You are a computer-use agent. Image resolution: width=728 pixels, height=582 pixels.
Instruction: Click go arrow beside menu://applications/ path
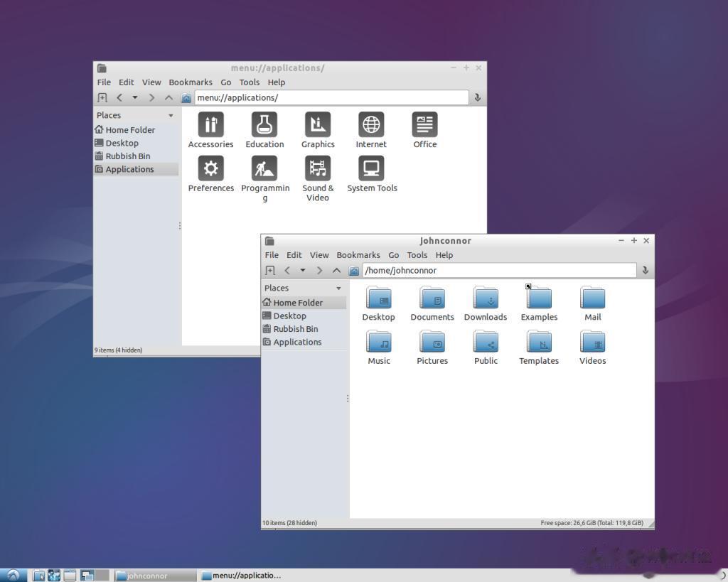(x=477, y=97)
